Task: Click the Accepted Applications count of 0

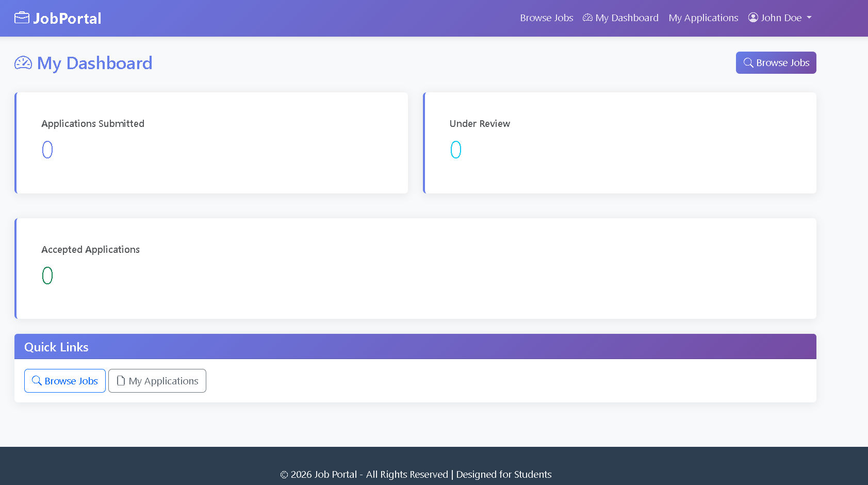Action: [x=47, y=276]
